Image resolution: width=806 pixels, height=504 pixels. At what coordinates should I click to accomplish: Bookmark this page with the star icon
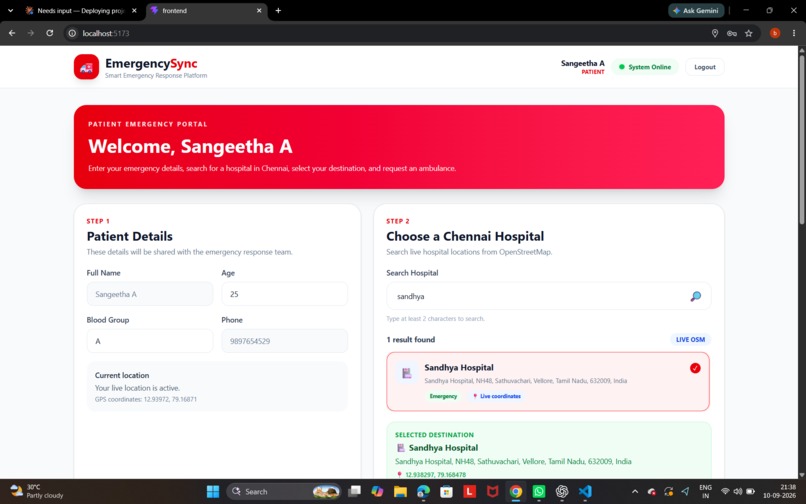pyautogui.click(x=748, y=33)
